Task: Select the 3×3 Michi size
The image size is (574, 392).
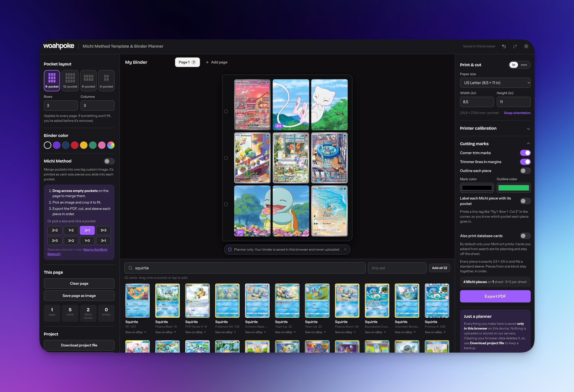Action: (103, 230)
